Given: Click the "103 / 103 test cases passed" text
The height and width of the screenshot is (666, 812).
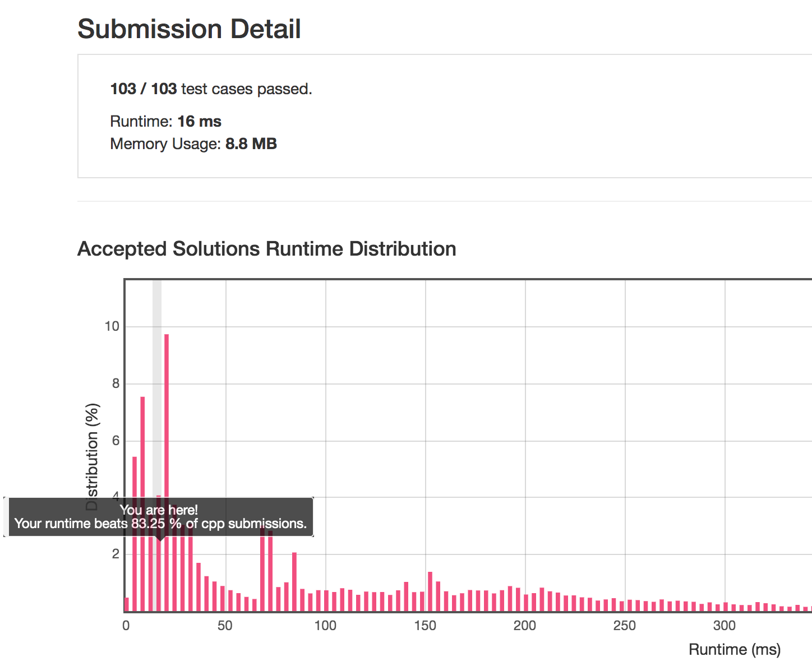Looking at the screenshot, I should 211,89.
